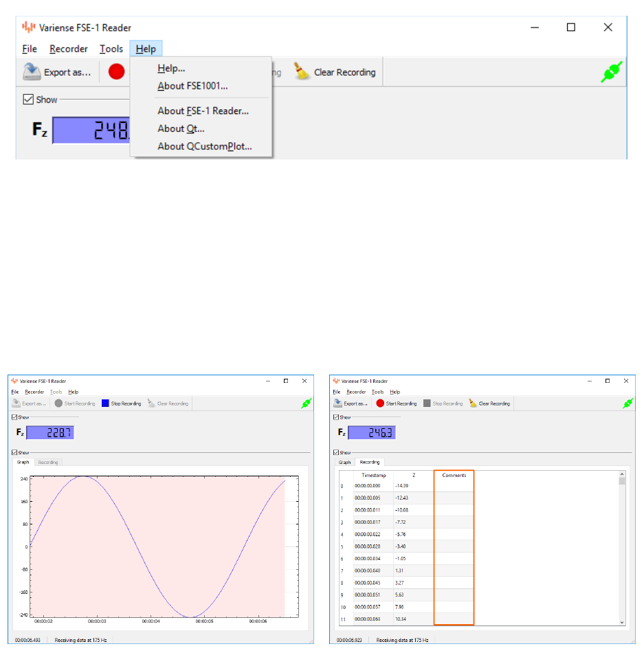Click red Start Recording in table window
The image size is (644, 653).
(380, 403)
